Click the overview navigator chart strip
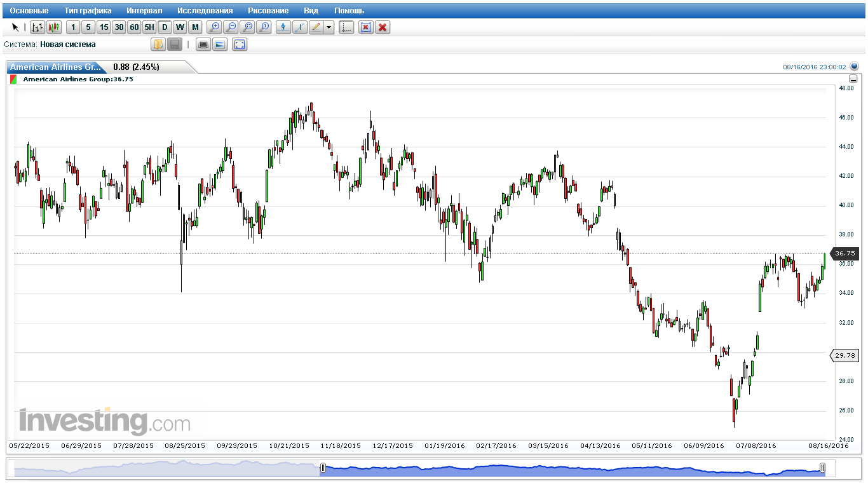Image resolution: width=868 pixels, height=488 pixels. coord(421,468)
